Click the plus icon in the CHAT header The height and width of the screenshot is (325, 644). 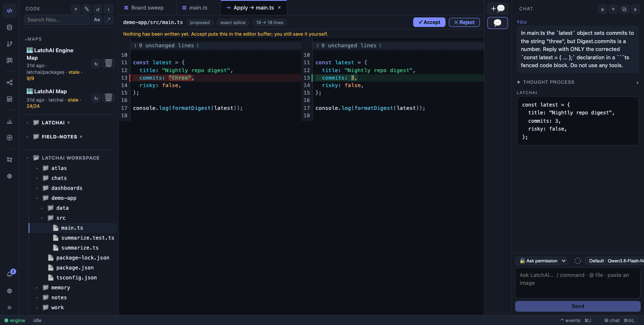coord(613,9)
